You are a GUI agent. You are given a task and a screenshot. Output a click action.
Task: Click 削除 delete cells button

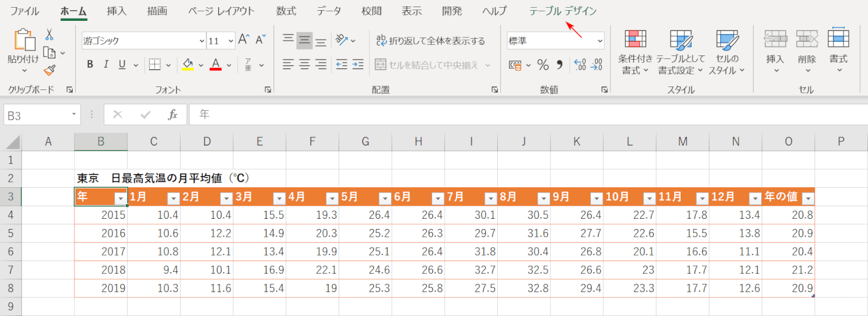(x=807, y=52)
